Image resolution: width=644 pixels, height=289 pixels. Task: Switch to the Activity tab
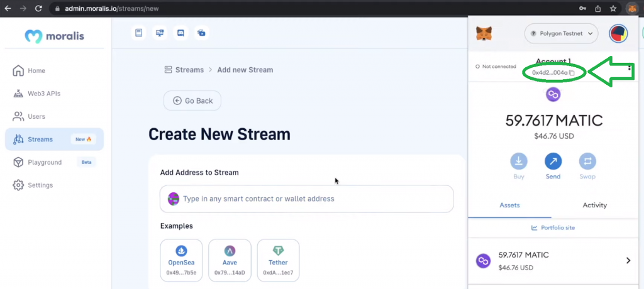click(595, 205)
